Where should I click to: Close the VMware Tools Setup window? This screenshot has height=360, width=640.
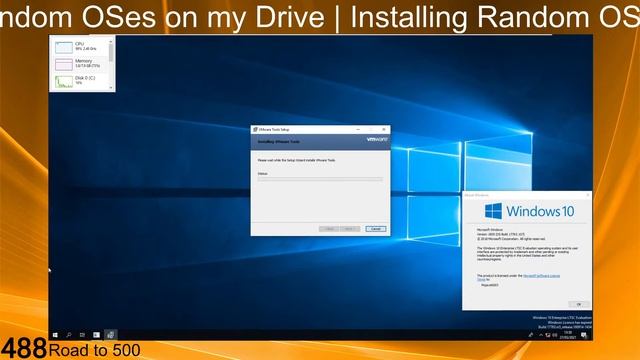click(x=384, y=129)
